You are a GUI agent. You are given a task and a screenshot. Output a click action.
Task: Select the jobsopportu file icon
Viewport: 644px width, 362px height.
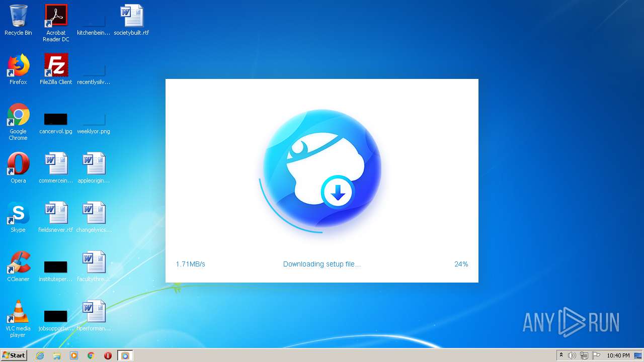coord(56,320)
